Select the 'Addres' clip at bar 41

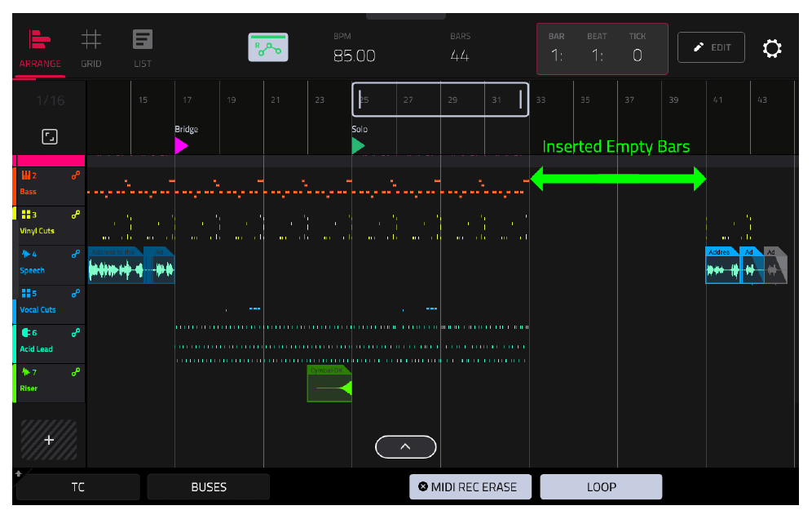723,265
